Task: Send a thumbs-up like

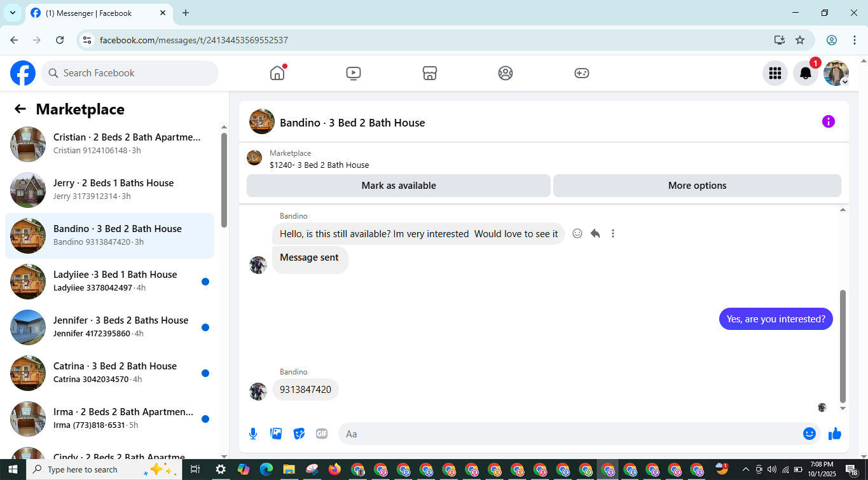Action: click(x=835, y=434)
